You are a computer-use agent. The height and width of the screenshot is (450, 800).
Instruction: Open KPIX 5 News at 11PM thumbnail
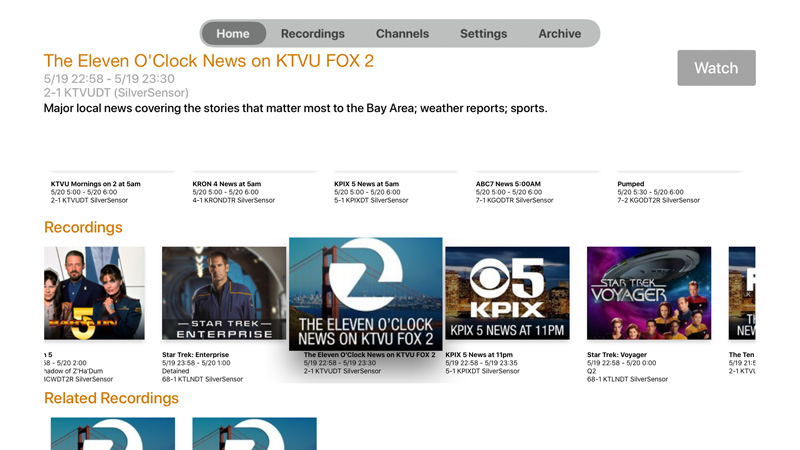pos(508,293)
